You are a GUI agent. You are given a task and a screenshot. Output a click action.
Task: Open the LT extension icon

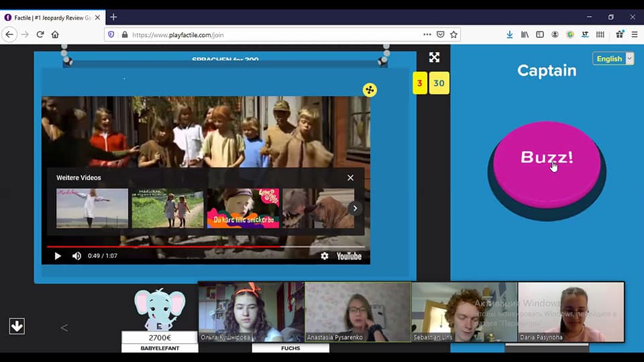point(585,34)
